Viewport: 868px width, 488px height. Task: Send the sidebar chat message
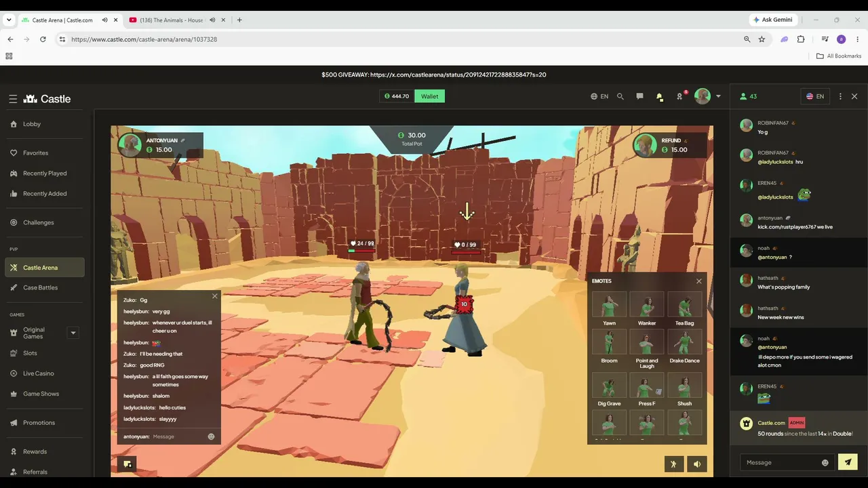tap(848, 462)
